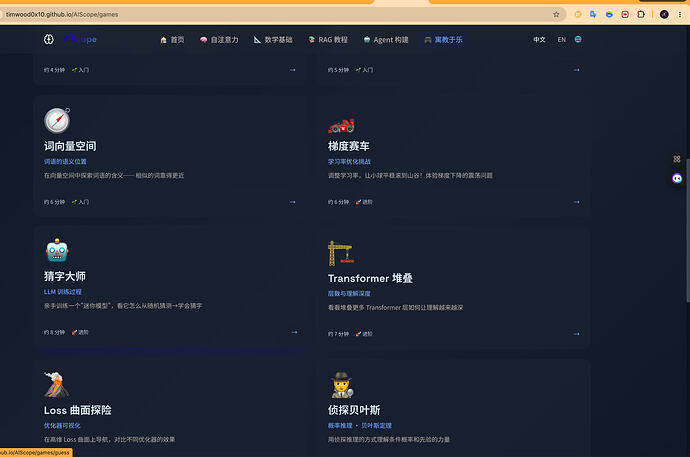Open the Extensions puzzle-piece menu
The image size is (690, 457).
(x=641, y=15)
